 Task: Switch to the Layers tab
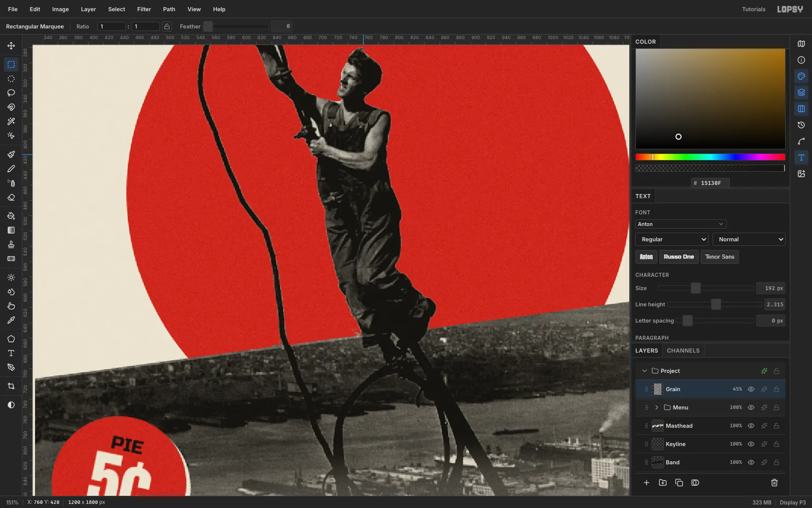click(647, 351)
